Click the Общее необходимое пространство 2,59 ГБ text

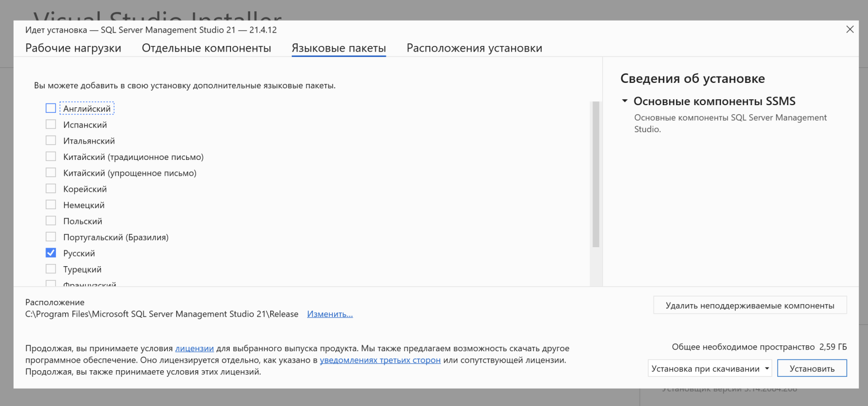(x=759, y=347)
